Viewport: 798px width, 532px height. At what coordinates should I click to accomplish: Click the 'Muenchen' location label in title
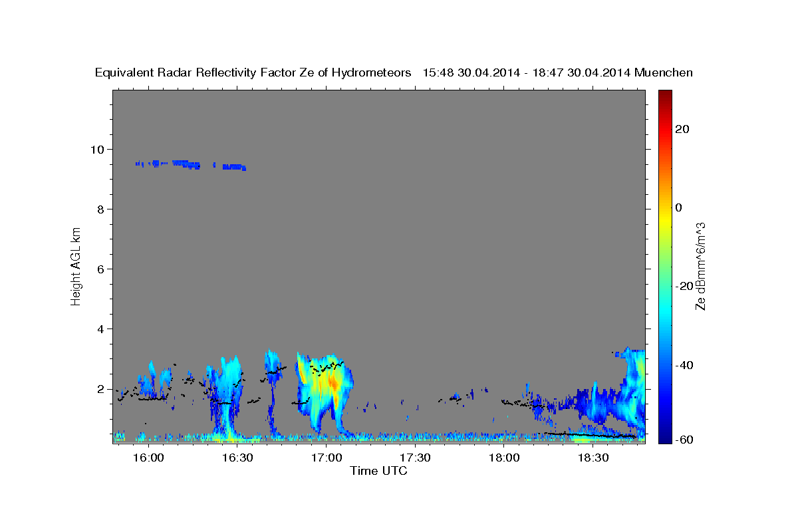pyautogui.click(x=664, y=72)
